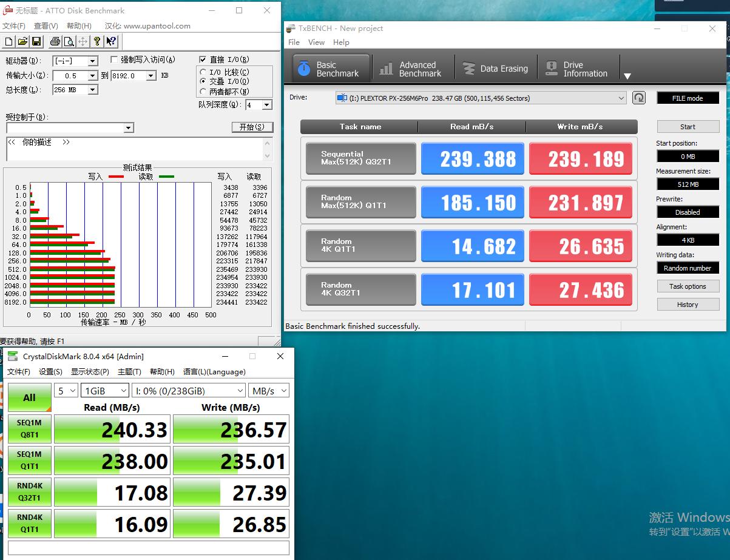Click the Save floppy disk icon in ATTO
This screenshot has height=560, width=730.
click(36, 41)
